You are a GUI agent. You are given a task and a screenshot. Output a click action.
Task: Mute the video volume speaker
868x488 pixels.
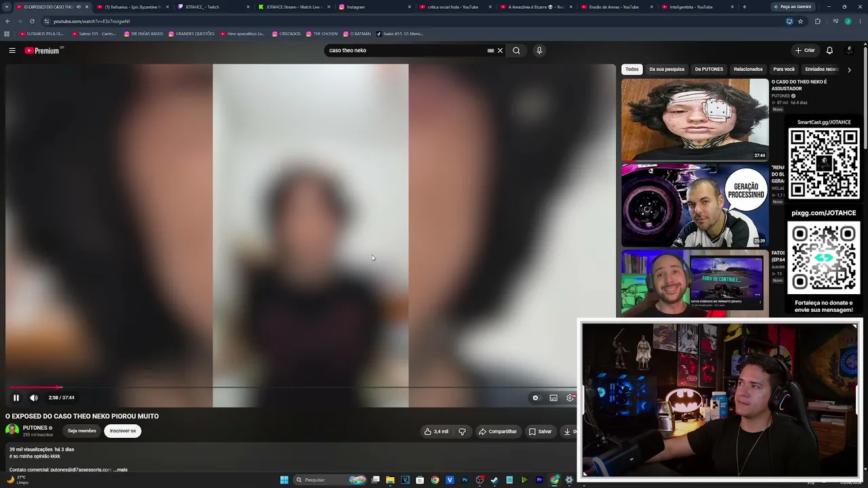pyautogui.click(x=34, y=398)
